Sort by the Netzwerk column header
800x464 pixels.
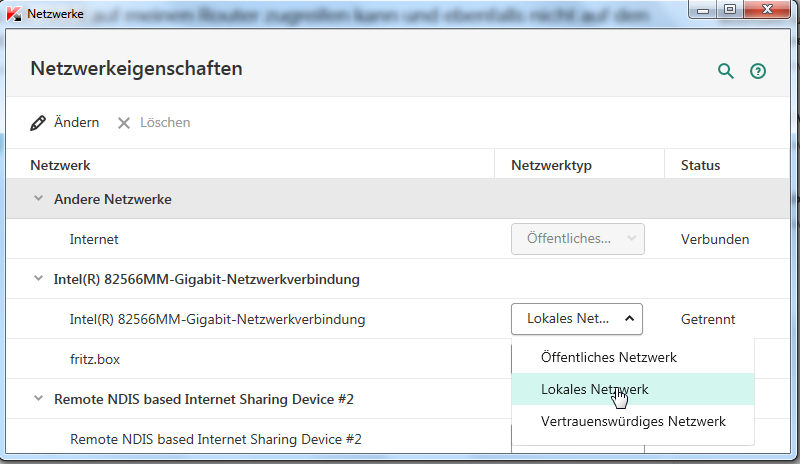coord(60,165)
